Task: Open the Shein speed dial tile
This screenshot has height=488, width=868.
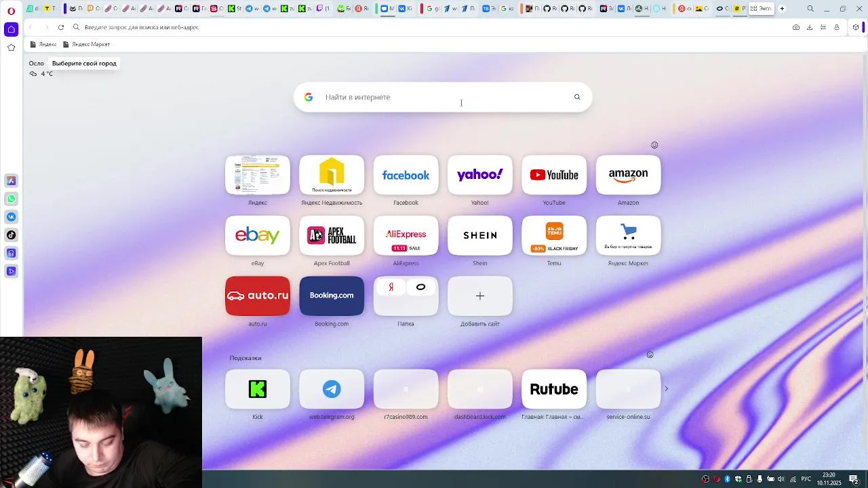Action: [480, 235]
